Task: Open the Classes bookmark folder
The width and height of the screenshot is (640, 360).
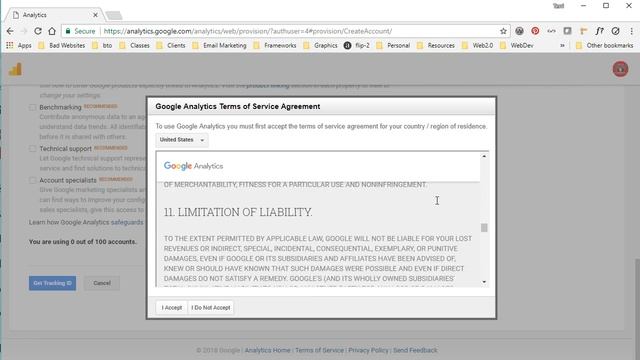Action: (x=135, y=45)
